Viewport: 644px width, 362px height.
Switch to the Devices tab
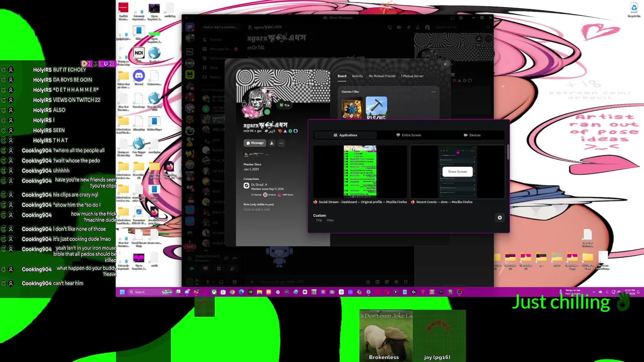click(x=472, y=135)
